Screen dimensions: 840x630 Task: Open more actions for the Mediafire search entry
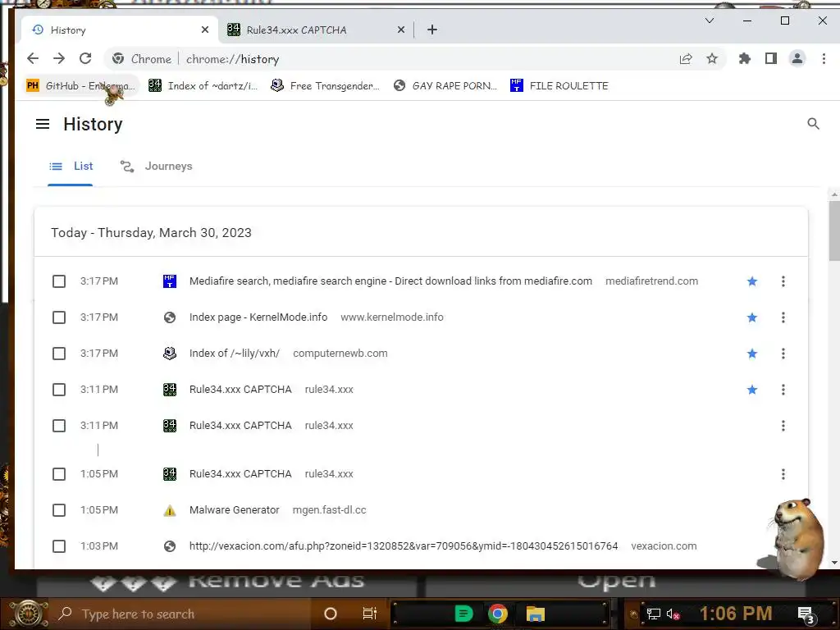click(x=783, y=281)
